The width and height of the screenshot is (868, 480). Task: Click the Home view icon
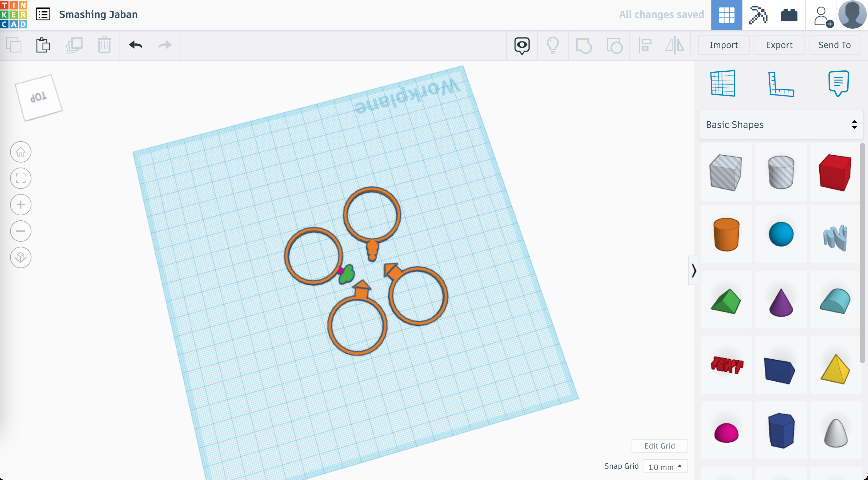pos(21,152)
